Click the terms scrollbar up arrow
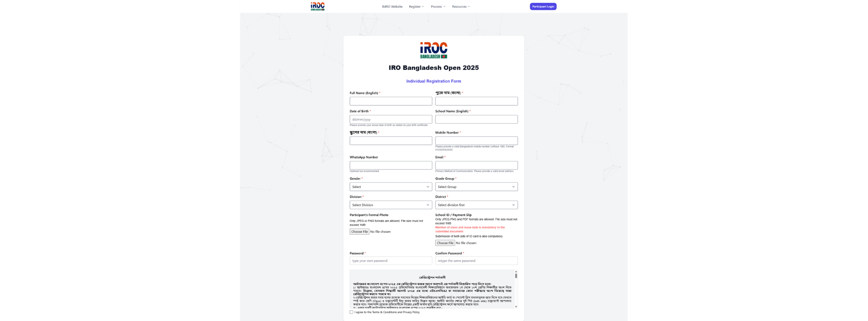 pos(516,272)
